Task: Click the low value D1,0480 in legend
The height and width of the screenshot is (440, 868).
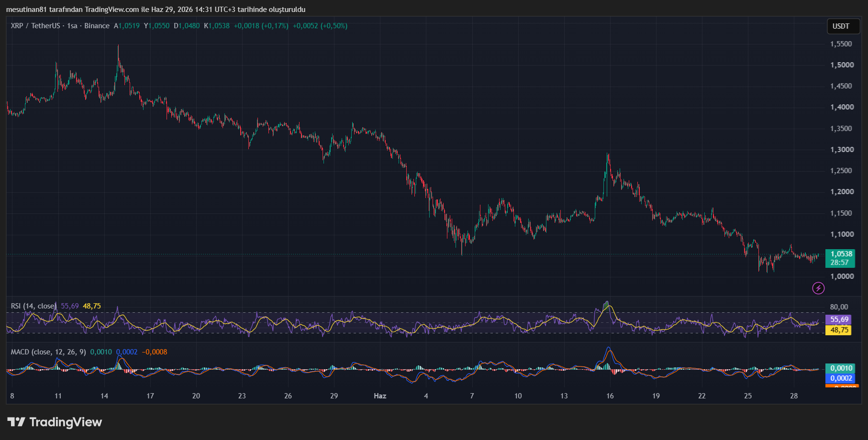Action: click(187, 26)
